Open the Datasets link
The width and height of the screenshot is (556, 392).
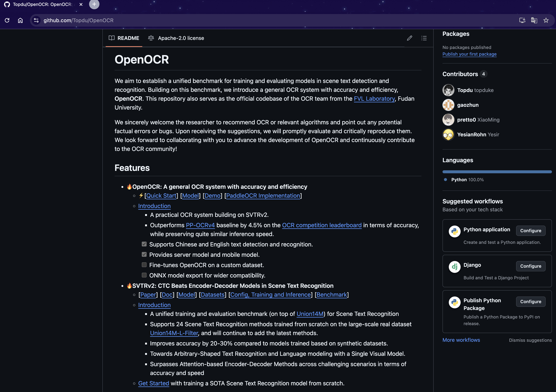[213, 294]
